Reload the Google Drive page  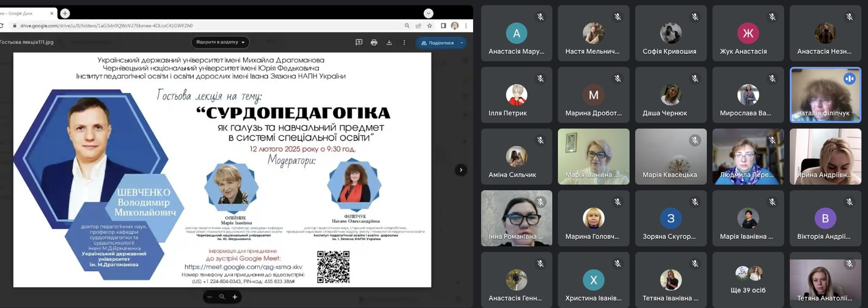[x=2, y=25]
